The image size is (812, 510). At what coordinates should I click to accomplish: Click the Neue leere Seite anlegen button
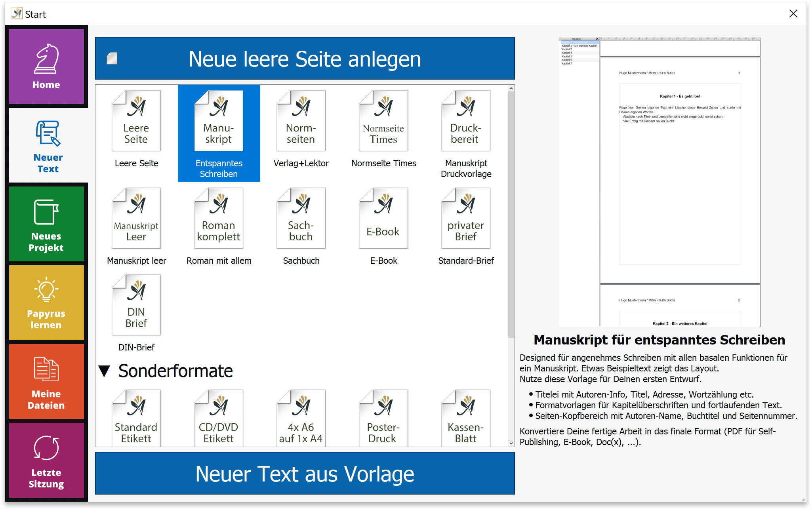point(305,59)
